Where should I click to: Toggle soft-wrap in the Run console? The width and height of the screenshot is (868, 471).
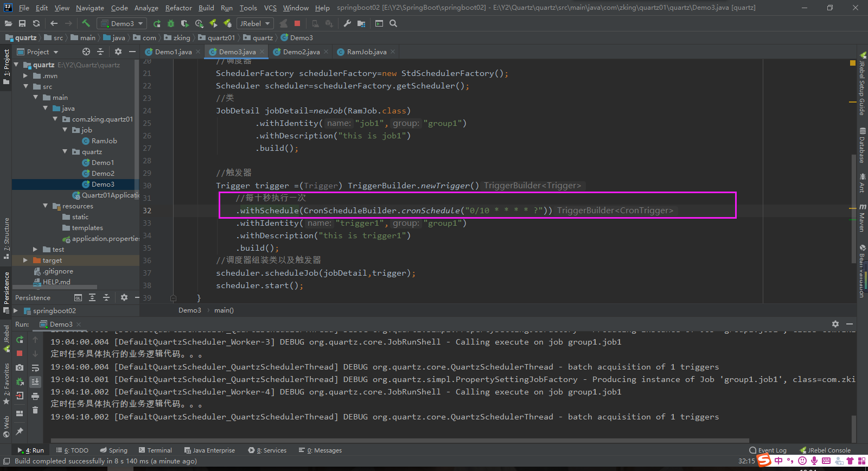35,368
